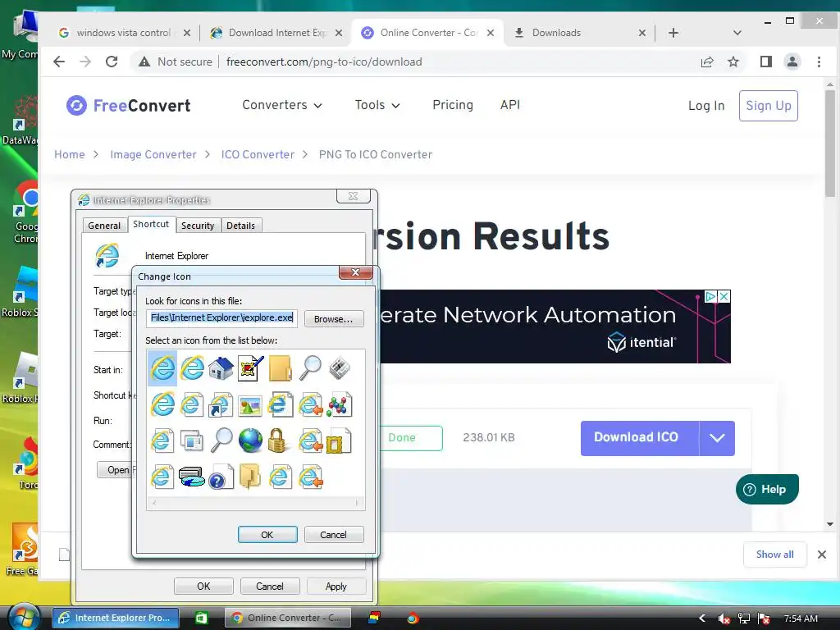Select the open yellow folder icon
This screenshot has width=840, height=630.
(x=249, y=477)
